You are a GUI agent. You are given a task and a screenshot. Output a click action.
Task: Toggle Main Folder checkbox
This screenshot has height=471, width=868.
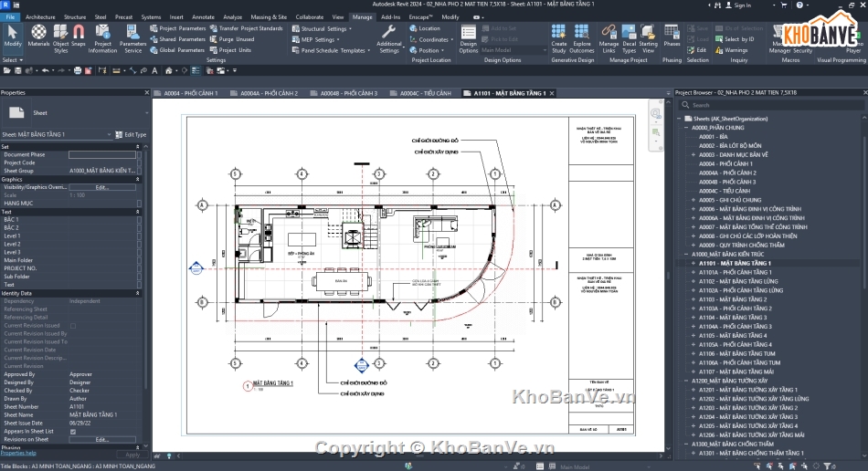click(x=139, y=260)
